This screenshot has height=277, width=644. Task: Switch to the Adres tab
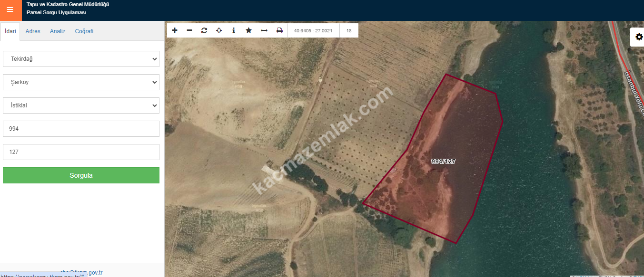coord(33,31)
